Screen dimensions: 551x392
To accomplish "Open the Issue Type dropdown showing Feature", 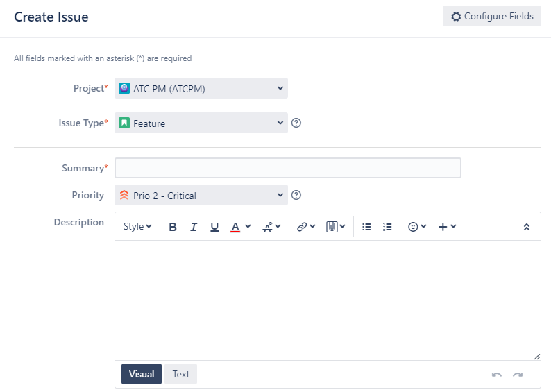I will [201, 123].
